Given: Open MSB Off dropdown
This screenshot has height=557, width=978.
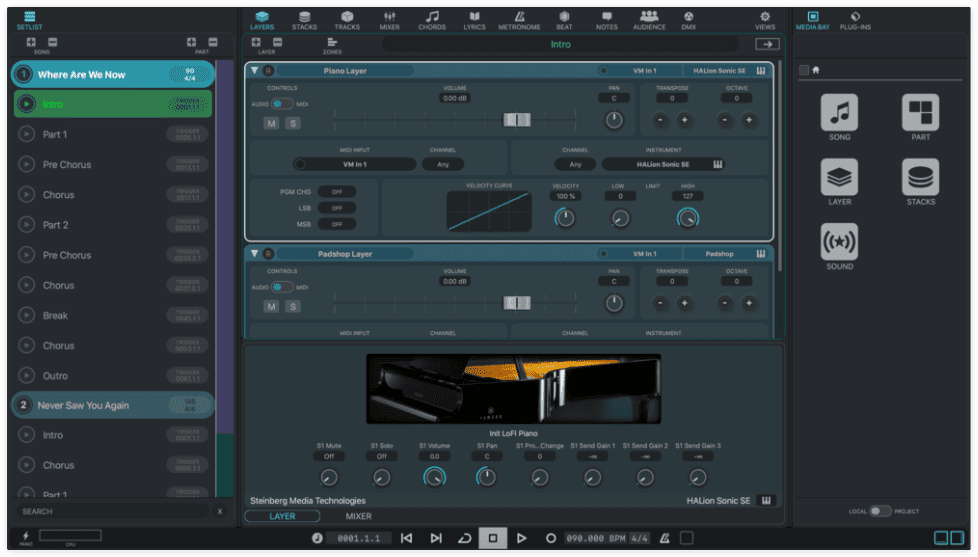Looking at the screenshot, I should click(x=337, y=224).
